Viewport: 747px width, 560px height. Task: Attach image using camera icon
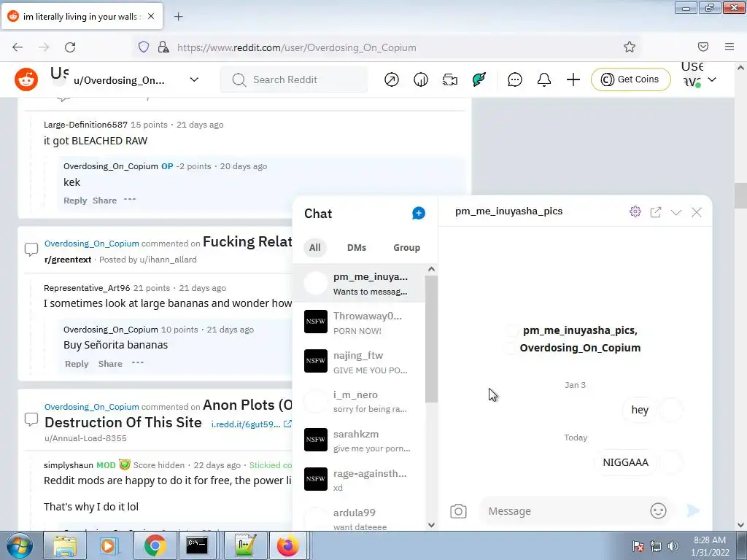(x=458, y=511)
